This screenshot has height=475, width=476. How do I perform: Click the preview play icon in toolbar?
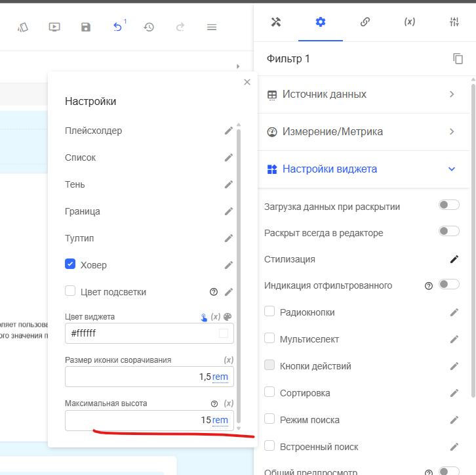coord(54,27)
